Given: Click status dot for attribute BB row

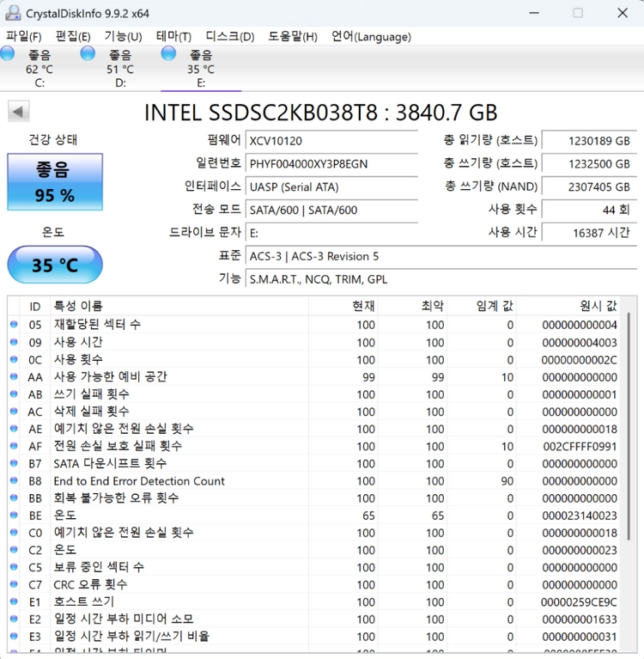Looking at the screenshot, I should point(14,497).
